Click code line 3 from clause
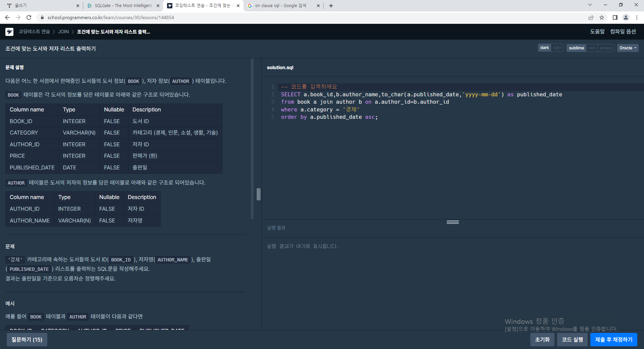The width and height of the screenshot is (644, 349). pyautogui.click(x=365, y=102)
